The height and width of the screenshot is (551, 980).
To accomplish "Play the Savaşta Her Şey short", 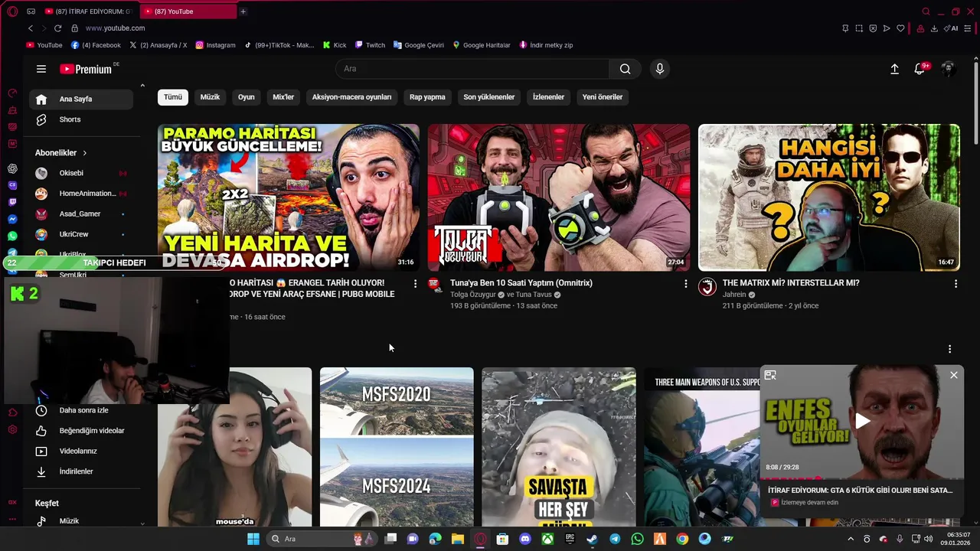I will point(559,447).
